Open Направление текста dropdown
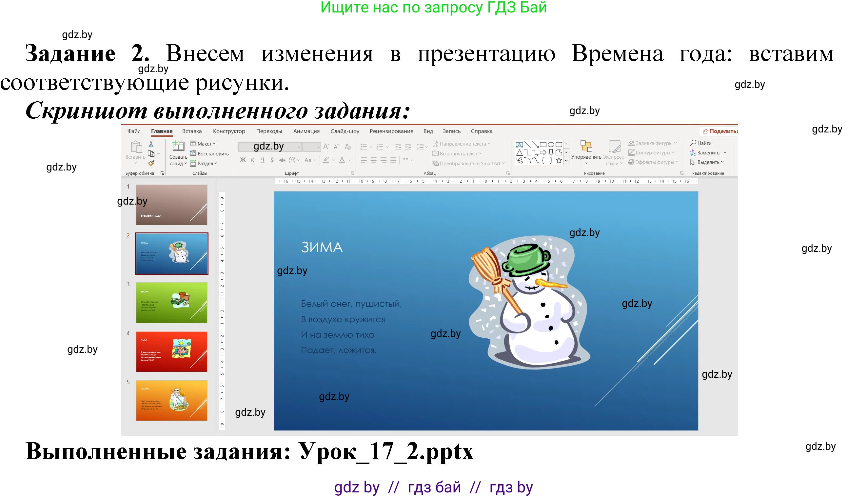This screenshot has width=868, height=497. coord(461,144)
